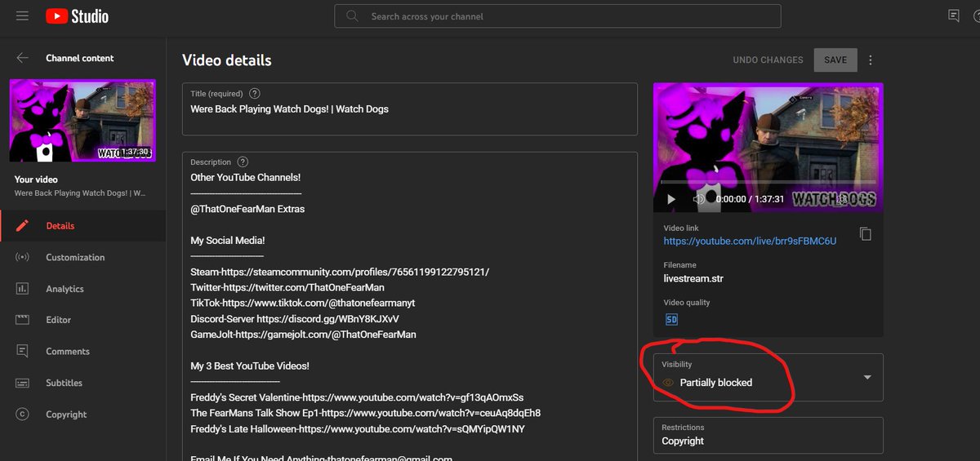Click the 0:00:00 / 1:37:31 time display
The image size is (980, 461).
click(751, 199)
